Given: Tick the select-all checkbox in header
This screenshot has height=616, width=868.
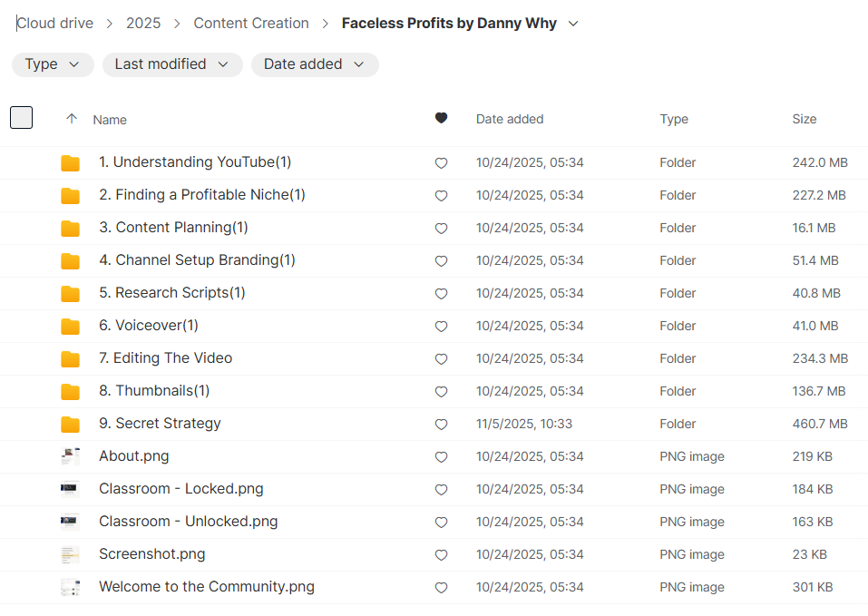Looking at the screenshot, I should point(21,118).
